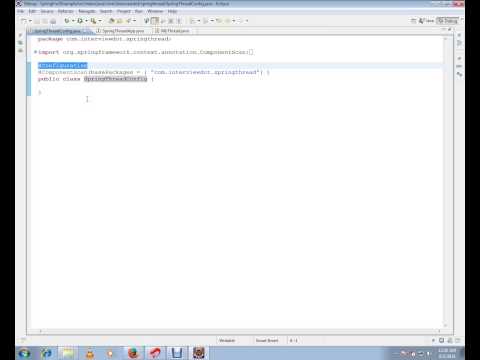Open the Source menu
Image resolution: width=480 pixels, height=360 pixels.
[x=47, y=11]
